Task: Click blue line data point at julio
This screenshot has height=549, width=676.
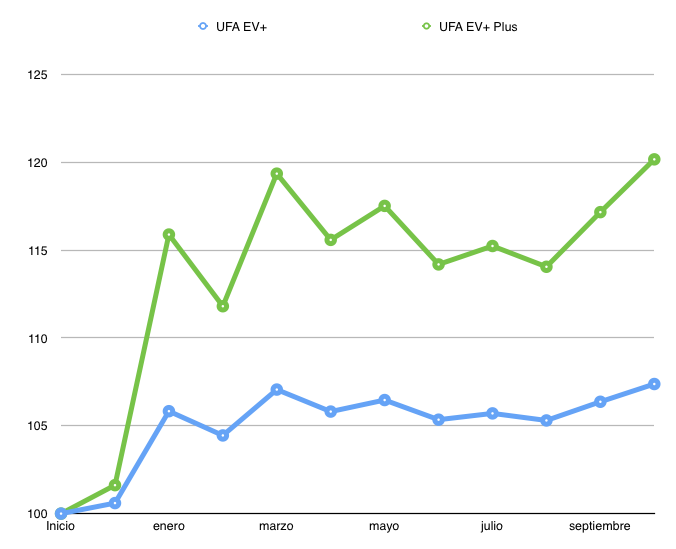Action: [x=492, y=413]
